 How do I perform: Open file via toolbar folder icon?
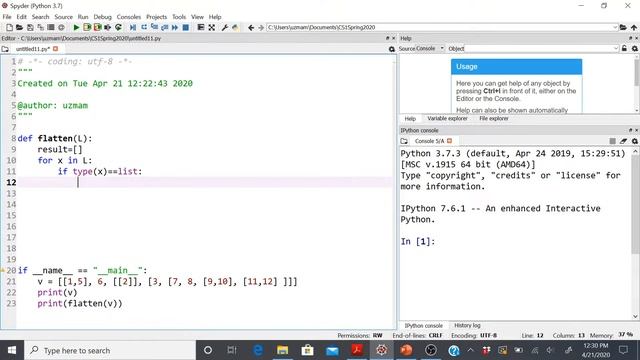click(x=19, y=27)
